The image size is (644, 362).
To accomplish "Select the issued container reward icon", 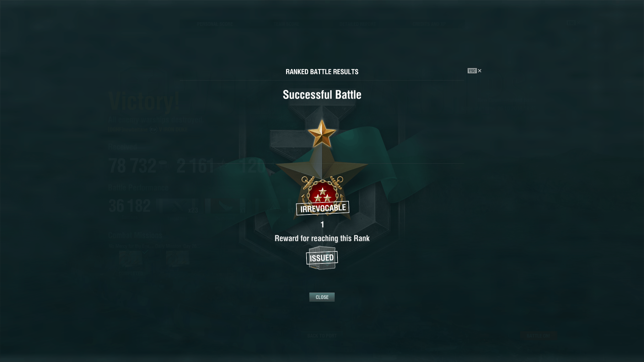I will [x=322, y=258].
